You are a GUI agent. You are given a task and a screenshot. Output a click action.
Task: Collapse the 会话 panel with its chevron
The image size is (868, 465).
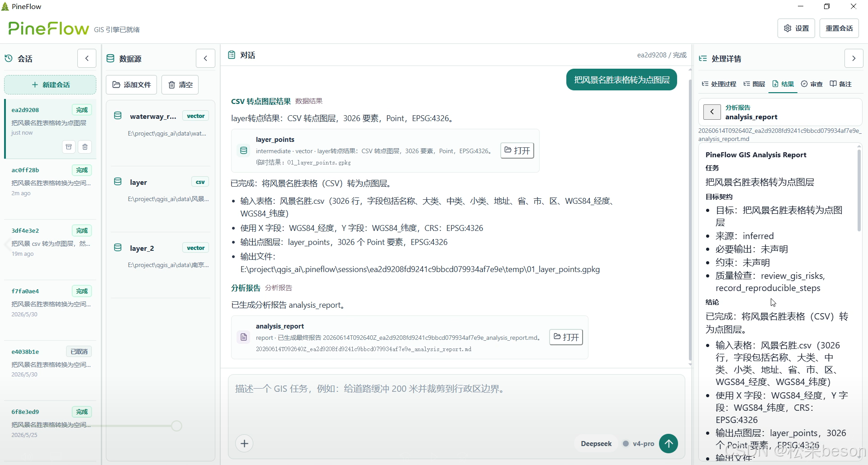[x=87, y=58]
